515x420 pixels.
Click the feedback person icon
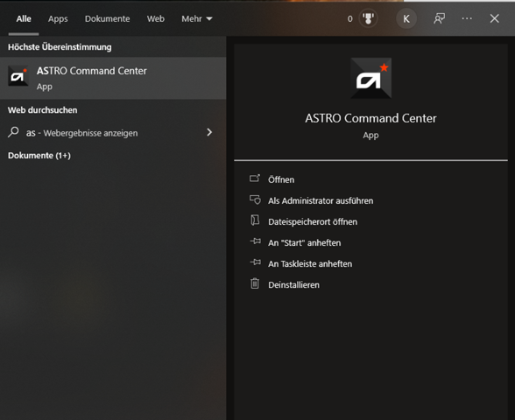tap(439, 18)
